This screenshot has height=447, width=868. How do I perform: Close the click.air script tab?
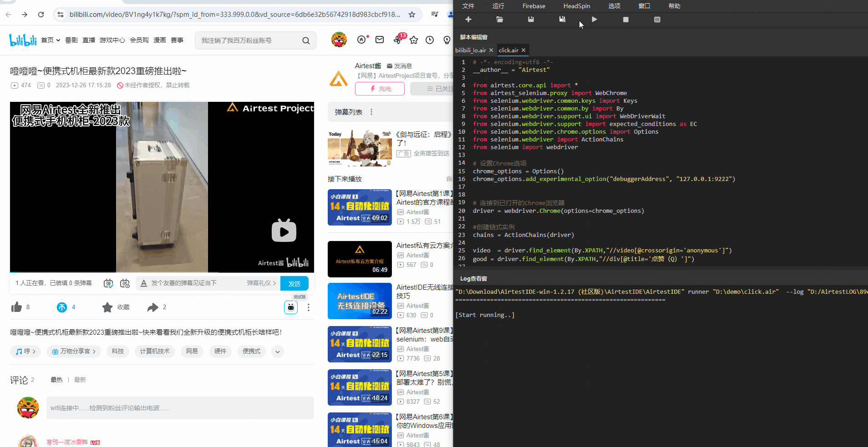(523, 50)
